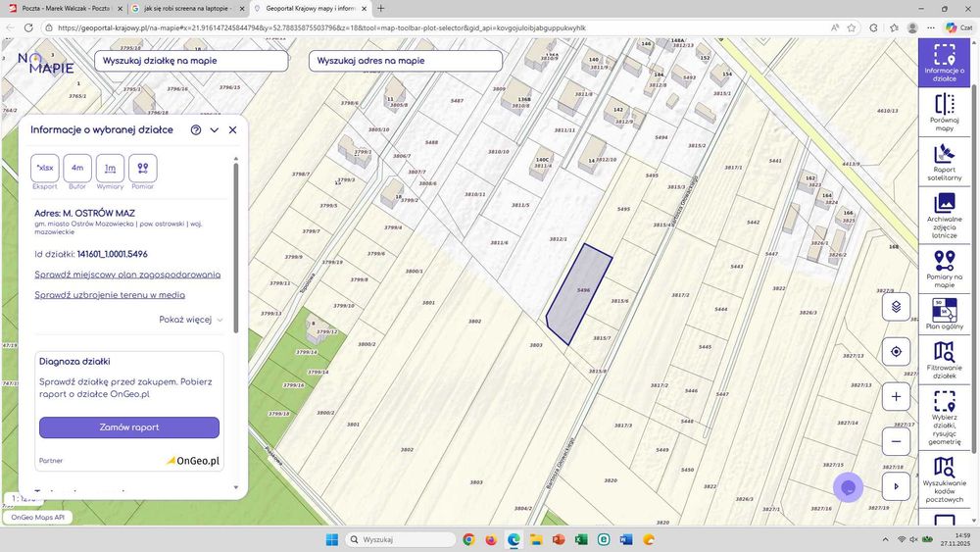Click the Pomiar measurement button
The height and width of the screenshot is (552, 980).
[142, 169]
